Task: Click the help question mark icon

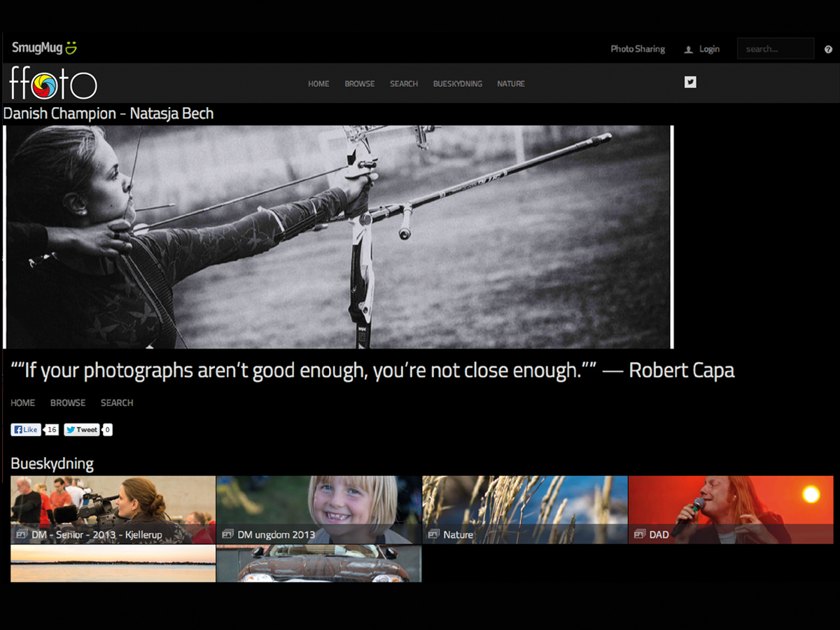Action: pyautogui.click(x=829, y=49)
